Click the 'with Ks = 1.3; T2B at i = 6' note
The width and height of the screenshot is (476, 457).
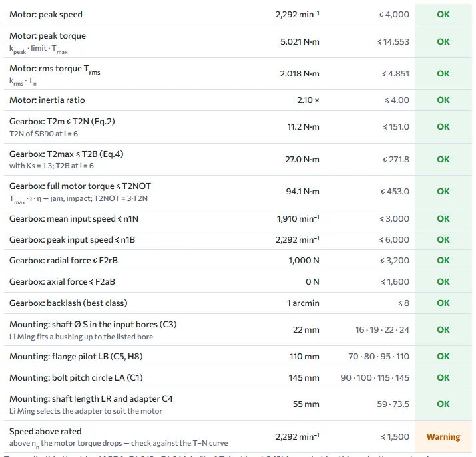pyautogui.click(x=51, y=166)
